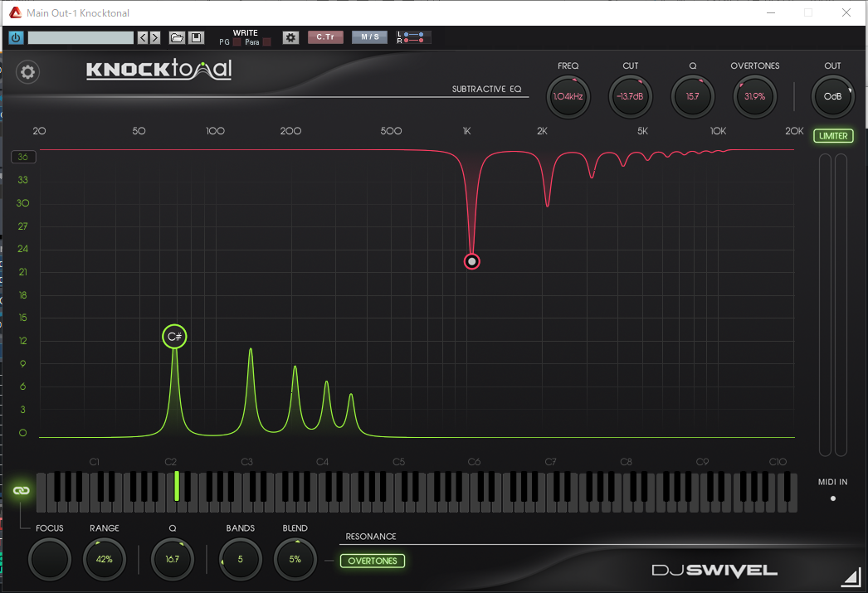
Task: Click the OUT knob showing 0dB
Action: (x=832, y=96)
